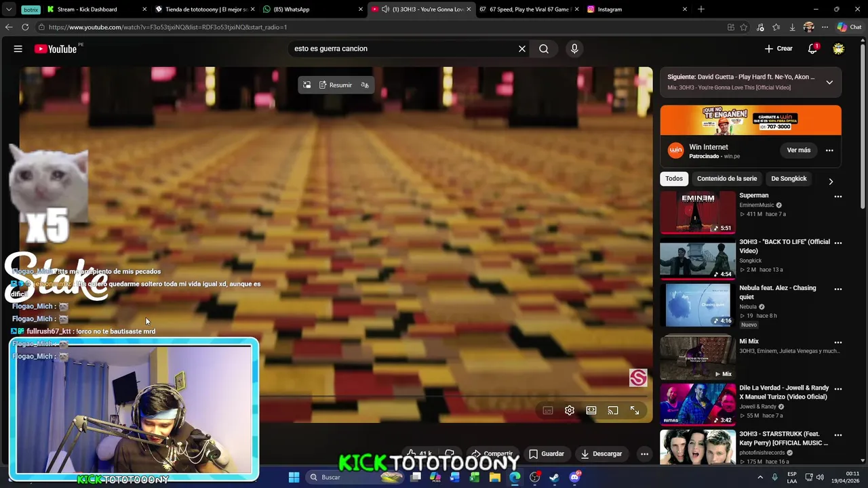
Task: Open YouTube notifications bell
Action: tap(812, 49)
